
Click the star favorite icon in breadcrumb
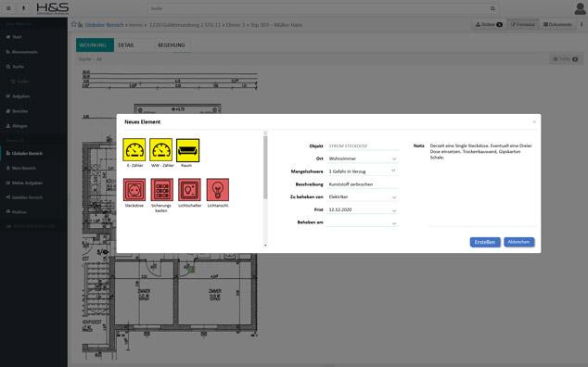[74, 25]
